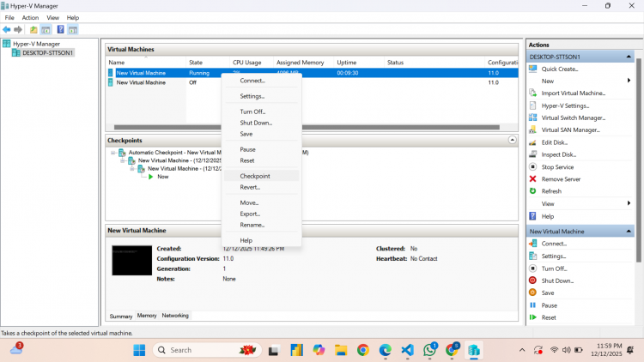
Task: Choose Export... from the context menu
Action: click(x=261, y=214)
